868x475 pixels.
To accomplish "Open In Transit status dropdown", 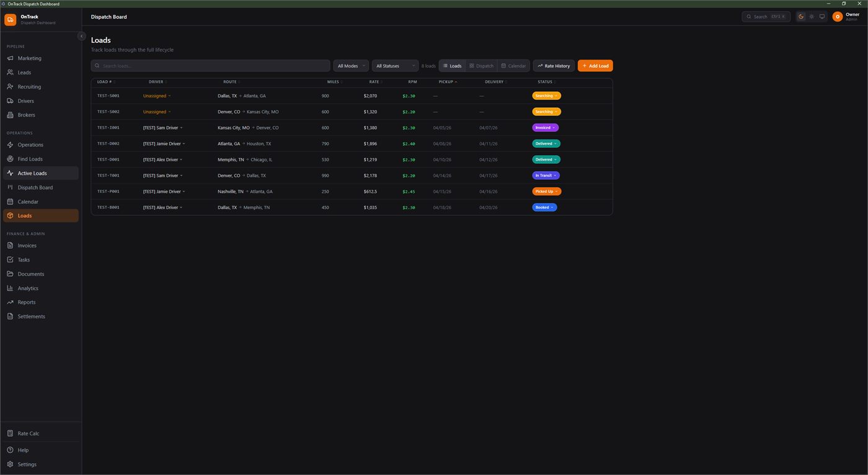I will click(x=546, y=175).
